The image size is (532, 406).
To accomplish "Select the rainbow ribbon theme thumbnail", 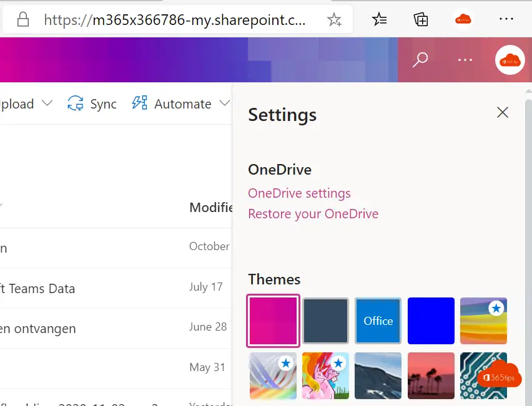I will (x=273, y=376).
